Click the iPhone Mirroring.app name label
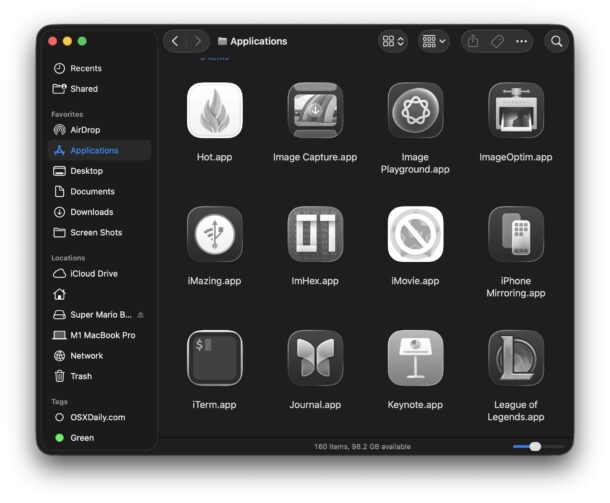The height and width of the screenshot is (503, 610). click(515, 287)
